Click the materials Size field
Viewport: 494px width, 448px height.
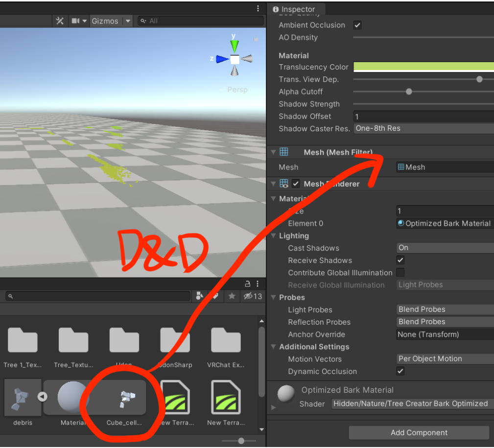coord(445,211)
